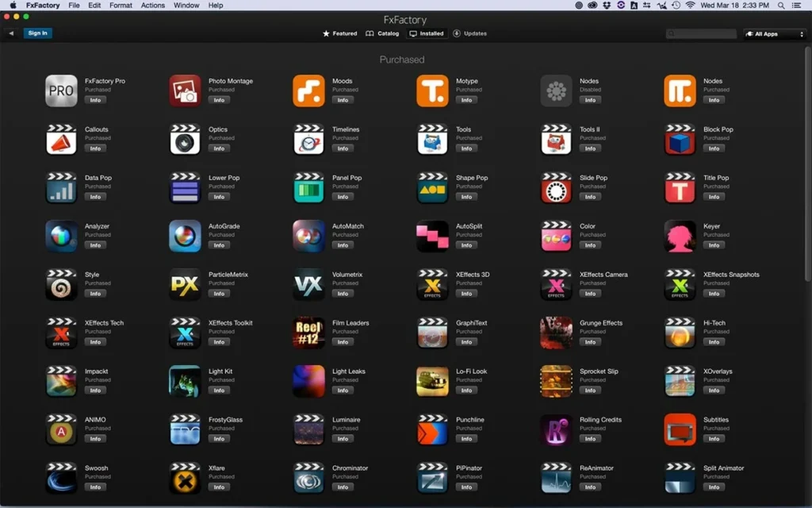Click Info button under Chrominator
The width and height of the screenshot is (812, 508).
pos(343,487)
